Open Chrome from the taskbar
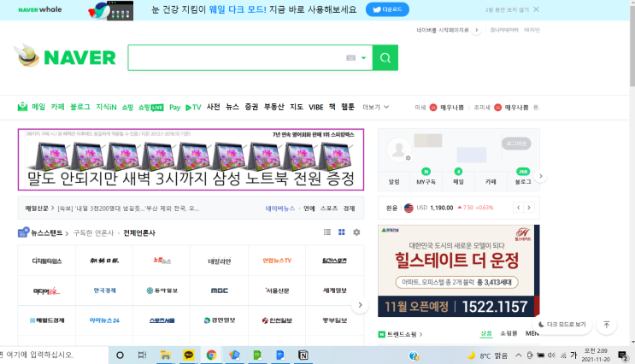The height and width of the screenshot is (364, 635). click(x=211, y=355)
